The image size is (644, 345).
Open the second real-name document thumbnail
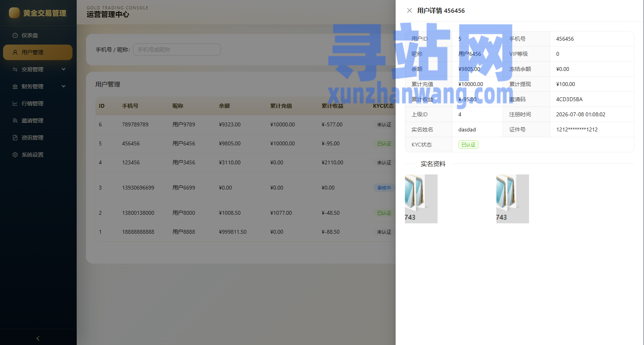(513, 199)
